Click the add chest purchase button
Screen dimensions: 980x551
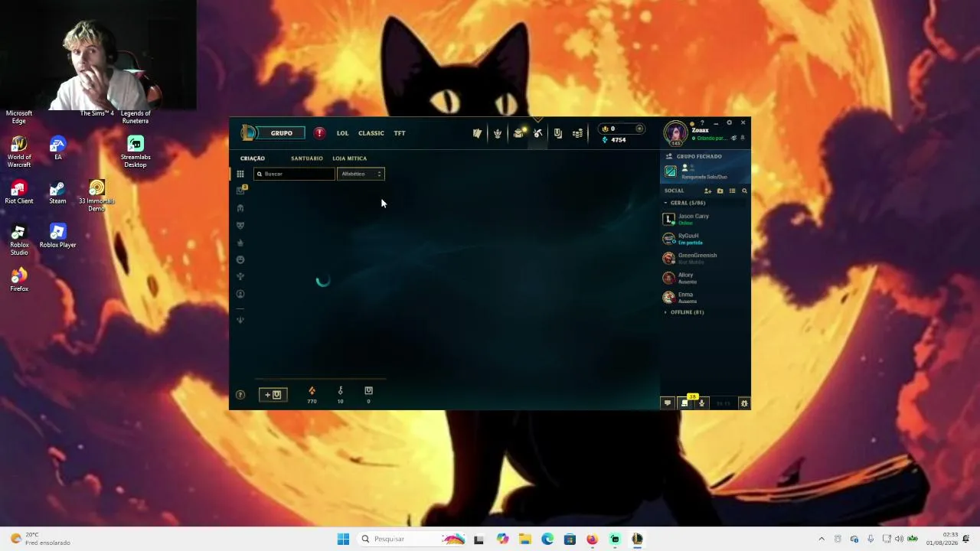pyautogui.click(x=273, y=395)
